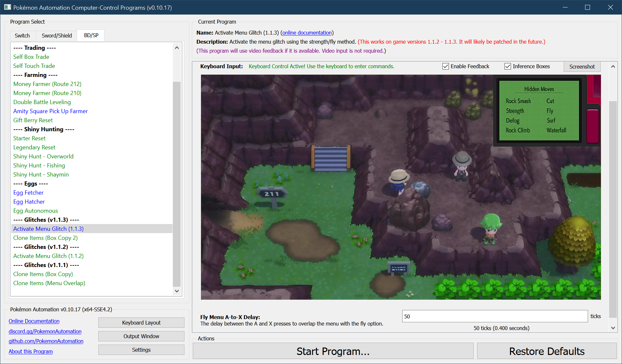Select the BD/SP tab
The image size is (622, 364).
tap(91, 35)
